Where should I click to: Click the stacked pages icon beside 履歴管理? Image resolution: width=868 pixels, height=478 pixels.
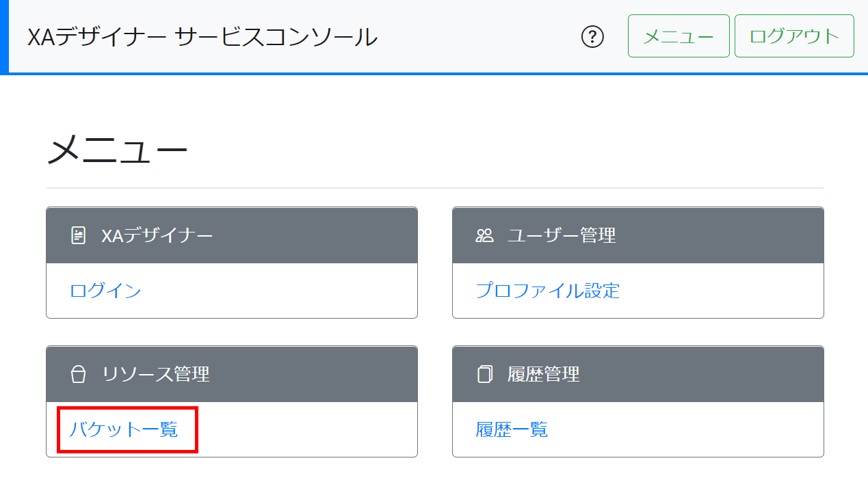point(484,375)
